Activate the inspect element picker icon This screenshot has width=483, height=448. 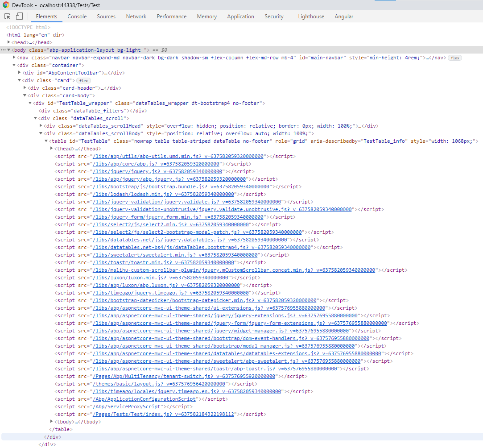8,17
